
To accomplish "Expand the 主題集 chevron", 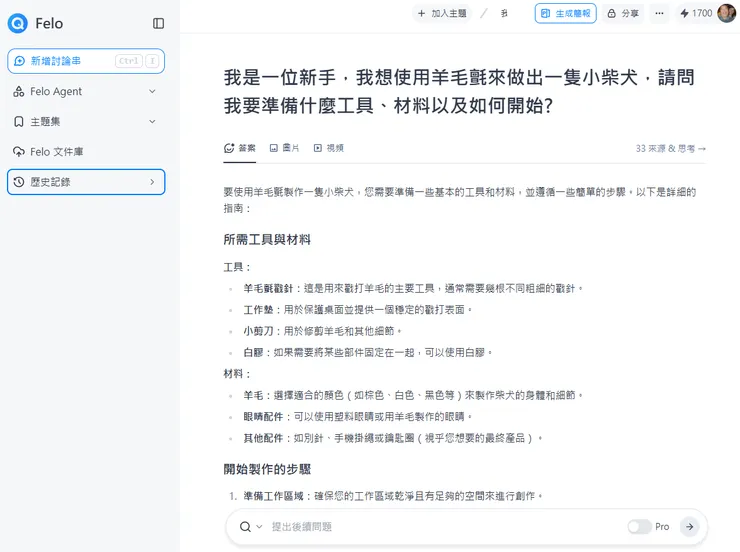I will point(152,122).
